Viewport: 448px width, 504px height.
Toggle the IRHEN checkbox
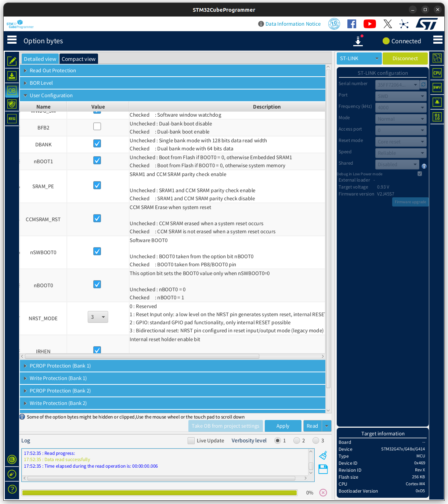(97, 350)
